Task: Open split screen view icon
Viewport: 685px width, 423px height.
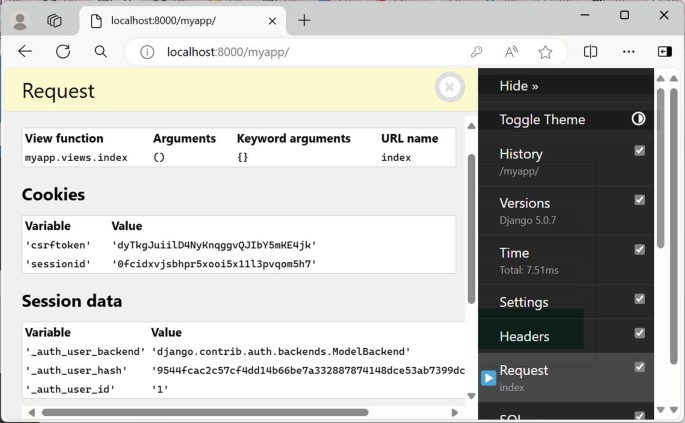Action: click(x=590, y=52)
